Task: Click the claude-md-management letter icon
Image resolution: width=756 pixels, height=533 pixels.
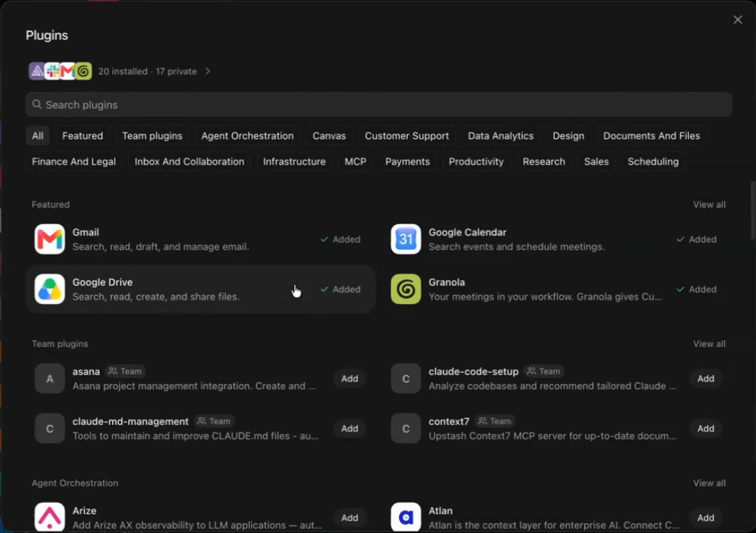Action: (49, 428)
